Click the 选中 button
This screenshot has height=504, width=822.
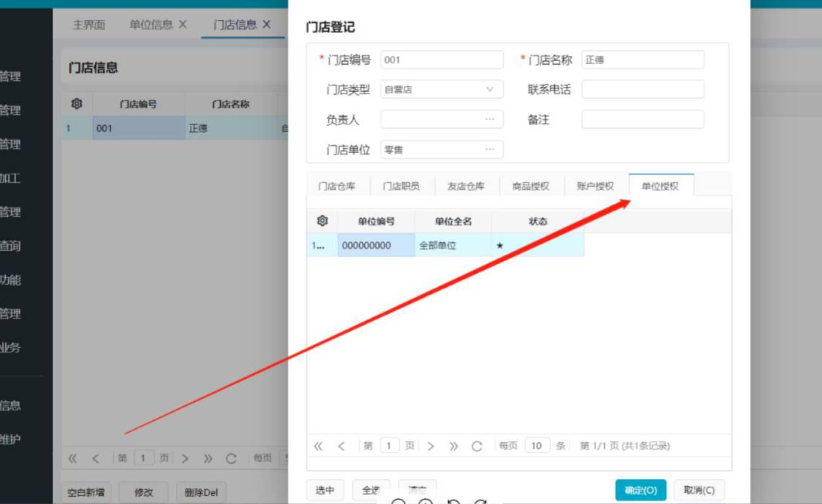tap(325, 490)
